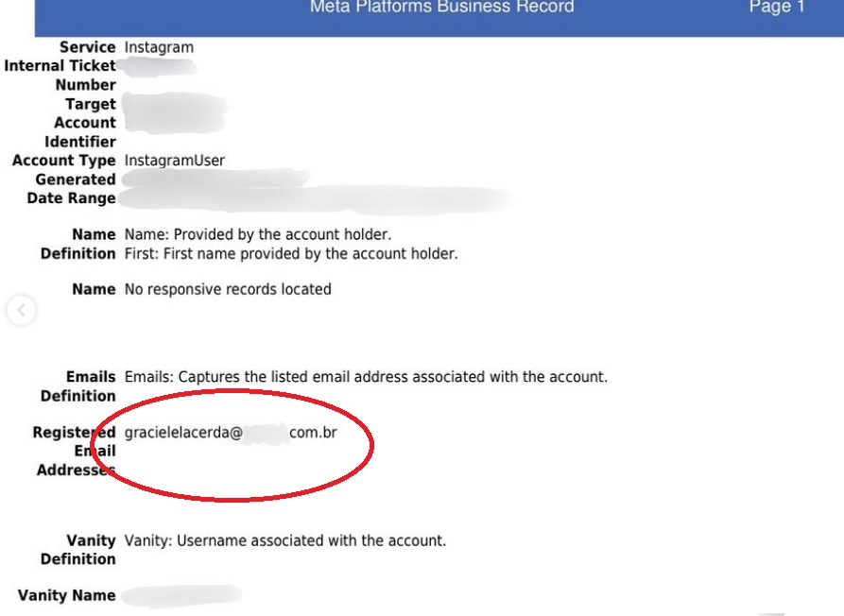This screenshot has width=844, height=616.
Task: Click the Generated field label
Action: coord(76,180)
